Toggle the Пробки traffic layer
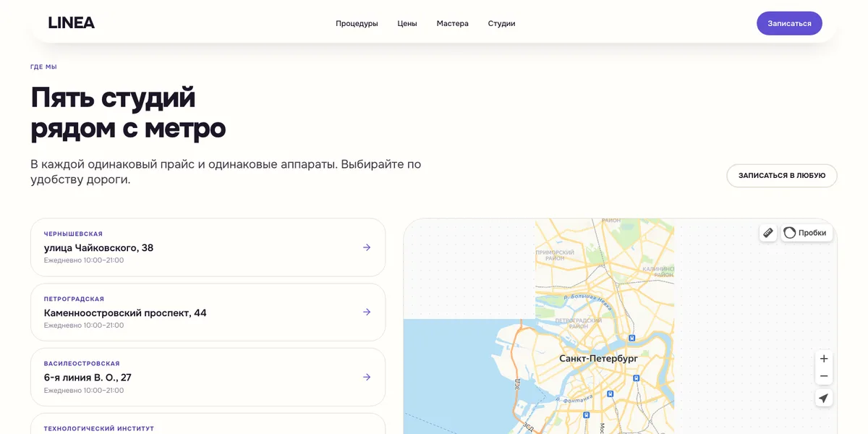This screenshot has height=434, width=868. 807,233
